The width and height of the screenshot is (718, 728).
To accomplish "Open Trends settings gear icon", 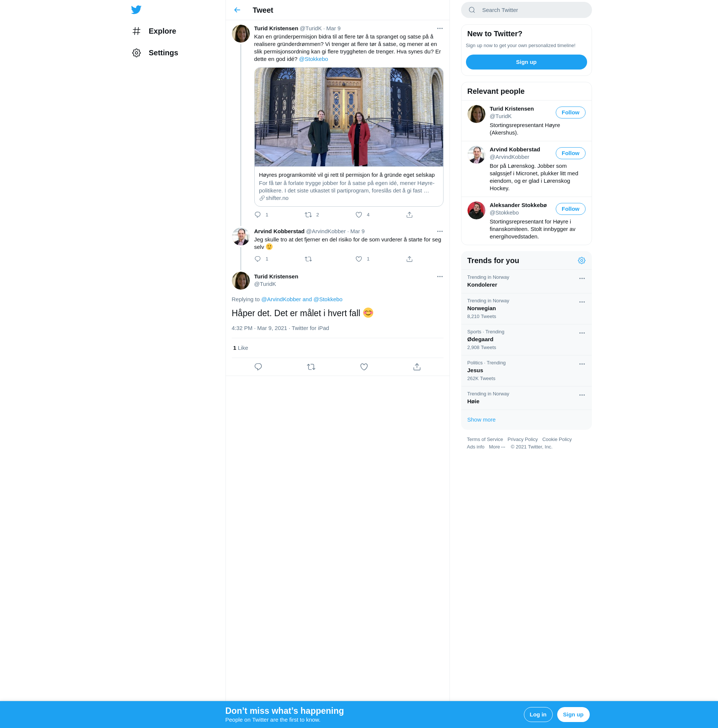I will 582,261.
